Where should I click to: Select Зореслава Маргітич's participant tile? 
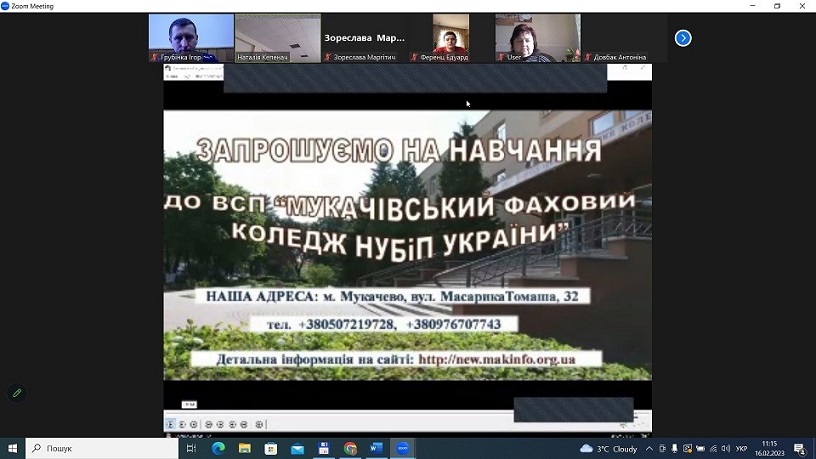364,38
